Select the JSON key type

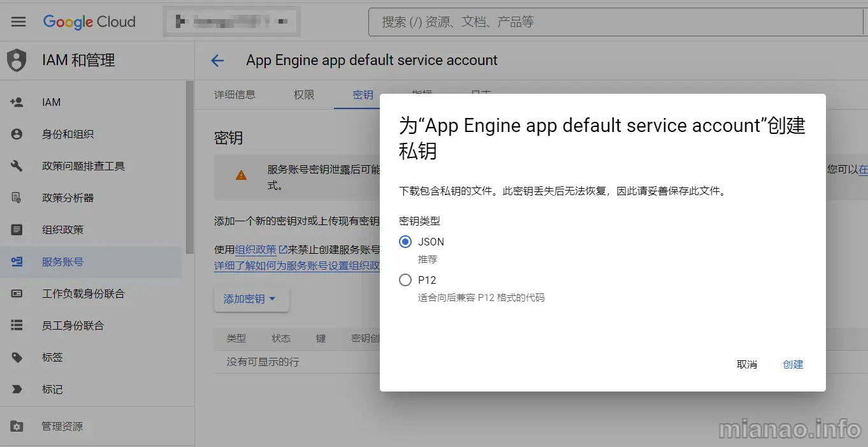point(405,242)
